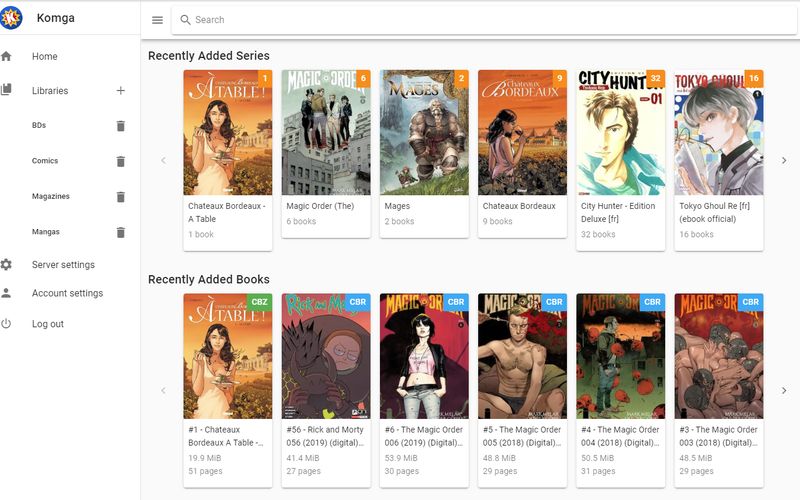Click 'Magic Order (The)' series title
800x500 pixels.
(320, 206)
